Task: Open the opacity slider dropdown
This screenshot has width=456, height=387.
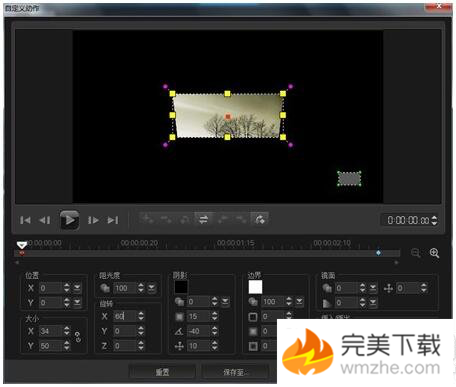Action: (x=151, y=288)
